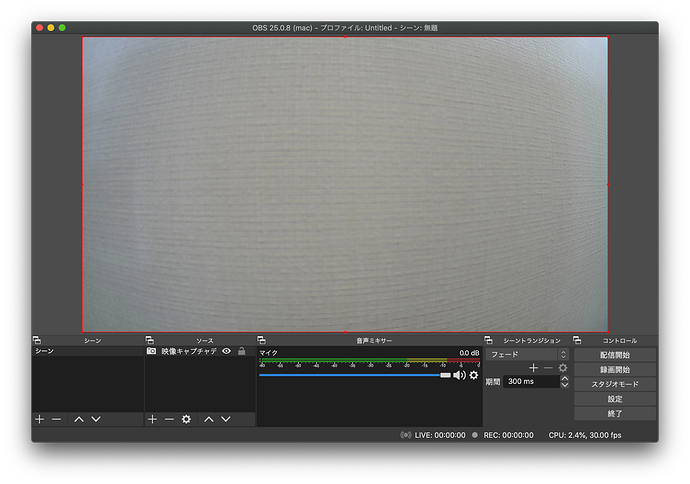Open the フェード transition dropdown
Image resolution: width=690 pixels, height=484 pixels.
[527, 354]
